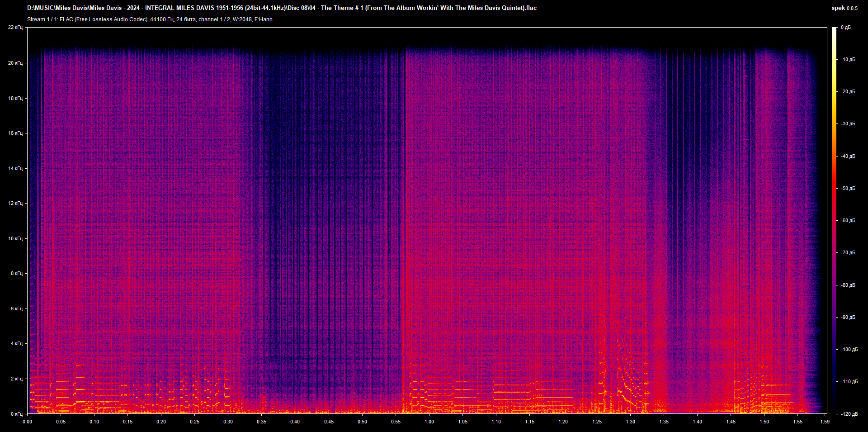The height and width of the screenshot is (432, 868).
Task: Click the 1:10 time axis label
Action: coord(496,422)
